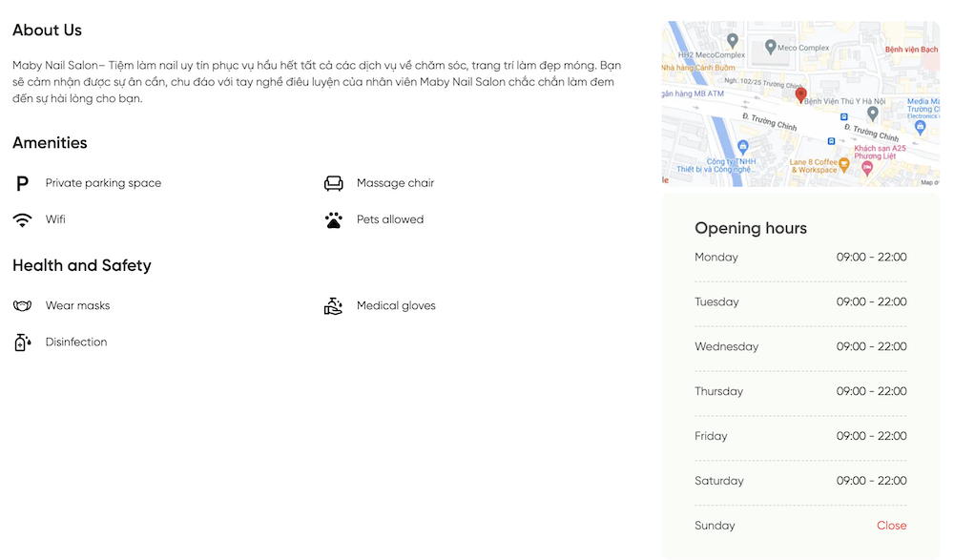This screenshot has height=560, width=954.
Task: Click the 'Pets allowed' label
Action: pyautogui.click(x=390, y=219)
